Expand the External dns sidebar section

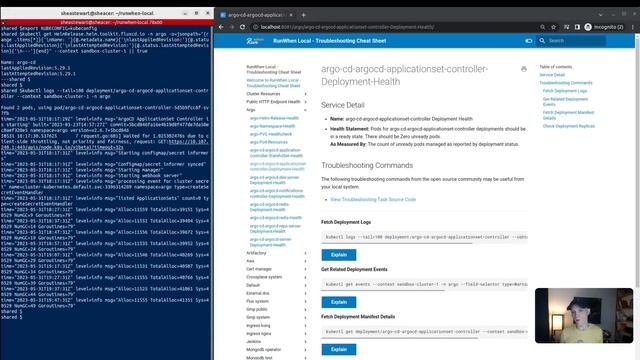click(x=276, y=293)
